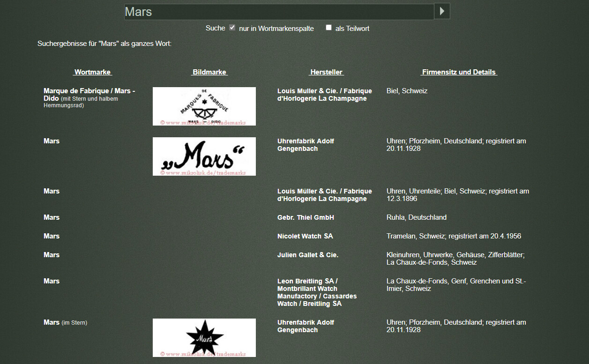Click Mars wordmark in Leon Breitling row
The width and height of the screenshot is (589, 364).
[52, 281]
